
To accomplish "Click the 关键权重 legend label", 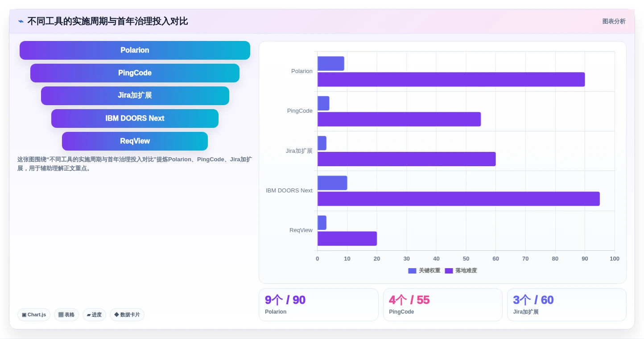I will click(x=429, y=271).
